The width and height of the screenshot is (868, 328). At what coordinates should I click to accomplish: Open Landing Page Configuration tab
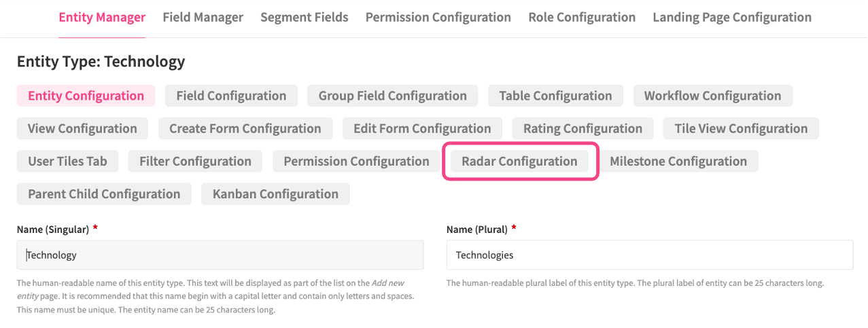click(732, 18)
